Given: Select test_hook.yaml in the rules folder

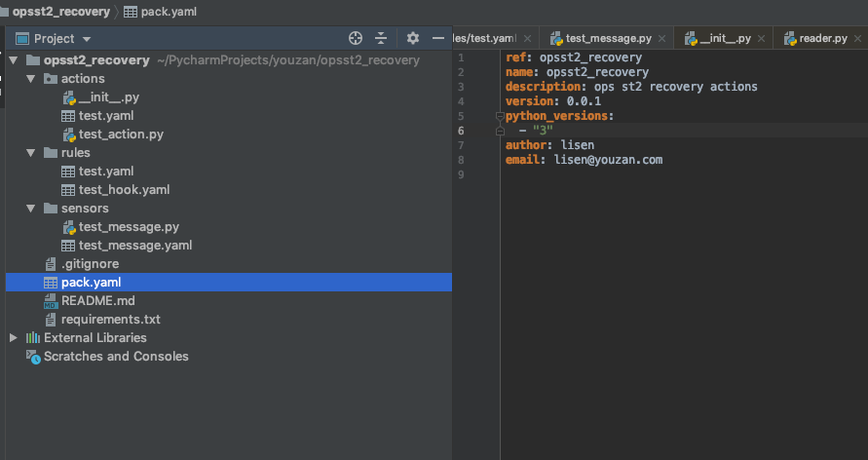Looking at the screenshot, I should (124, 190).
